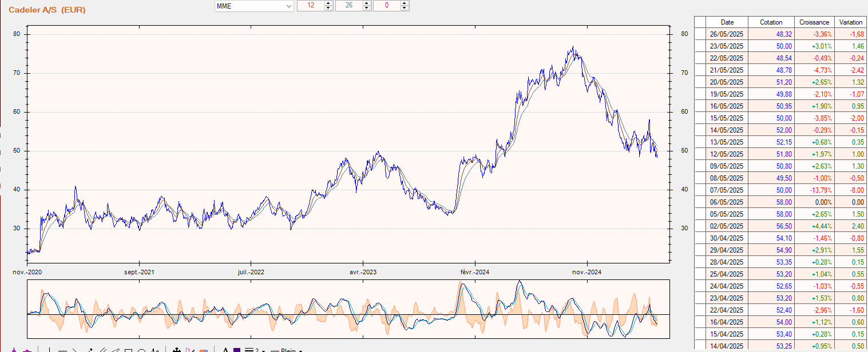Select the horizontal line drawing tool

[63, 350]
